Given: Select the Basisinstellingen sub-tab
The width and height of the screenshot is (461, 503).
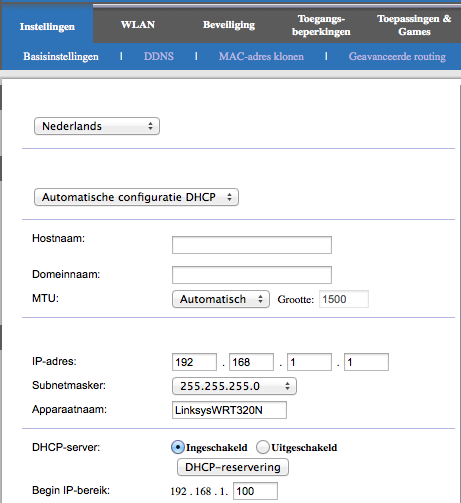Looking at the screenshot, I should [x=61, y=56].
